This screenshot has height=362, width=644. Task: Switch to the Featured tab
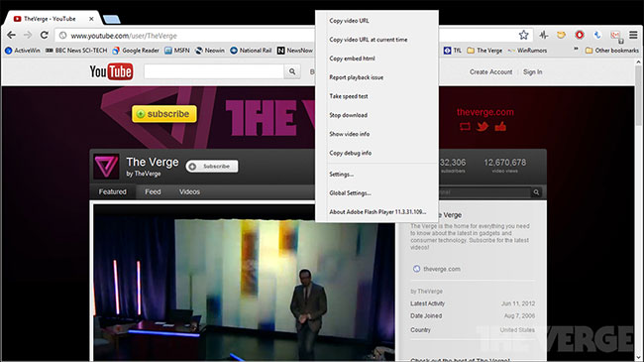click(113, 191)
